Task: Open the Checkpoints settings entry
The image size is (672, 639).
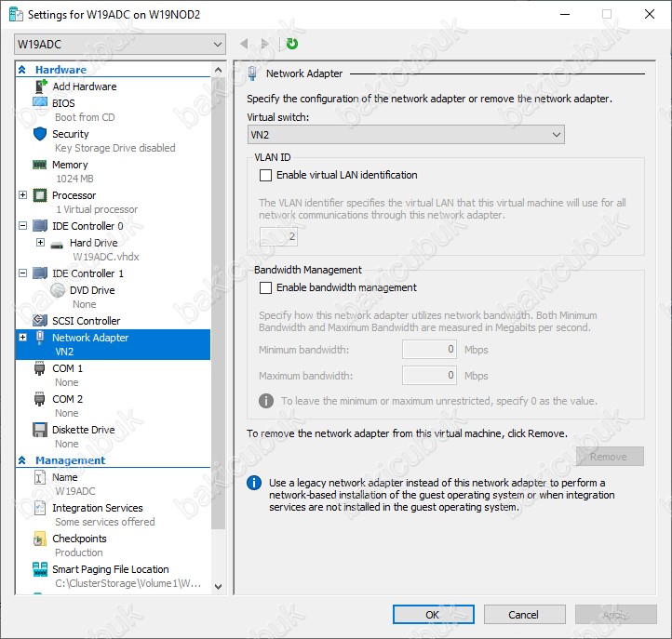Action: (79, 539)
